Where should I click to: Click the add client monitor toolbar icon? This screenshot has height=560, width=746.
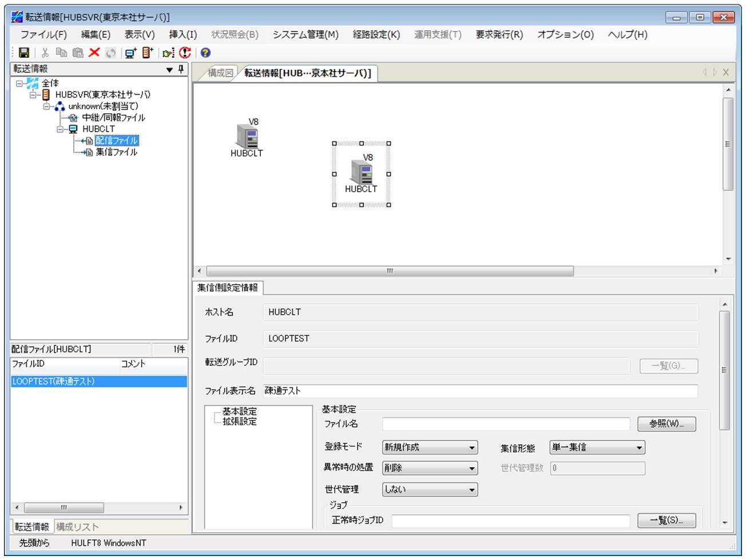pos(131,53)
